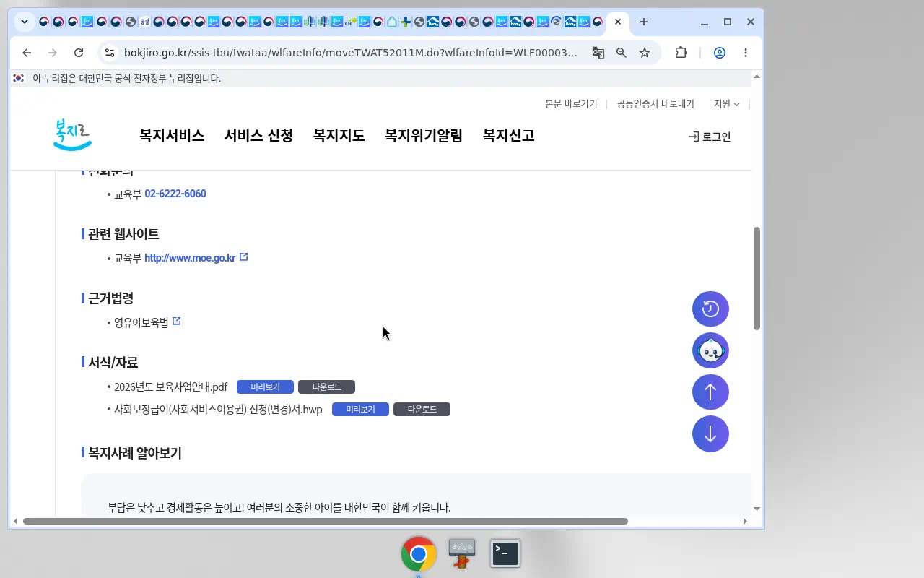Open the Chrome profile icon

tap(720, 53)
